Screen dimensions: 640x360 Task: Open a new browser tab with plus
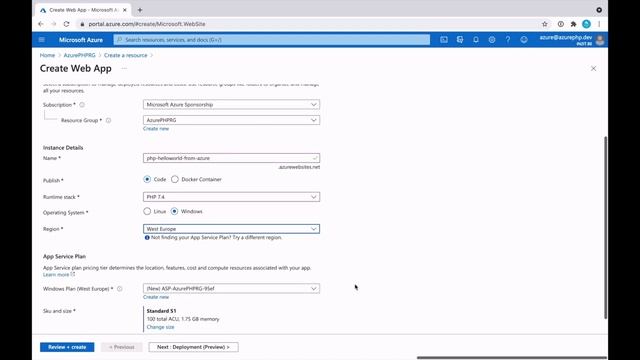140,10
